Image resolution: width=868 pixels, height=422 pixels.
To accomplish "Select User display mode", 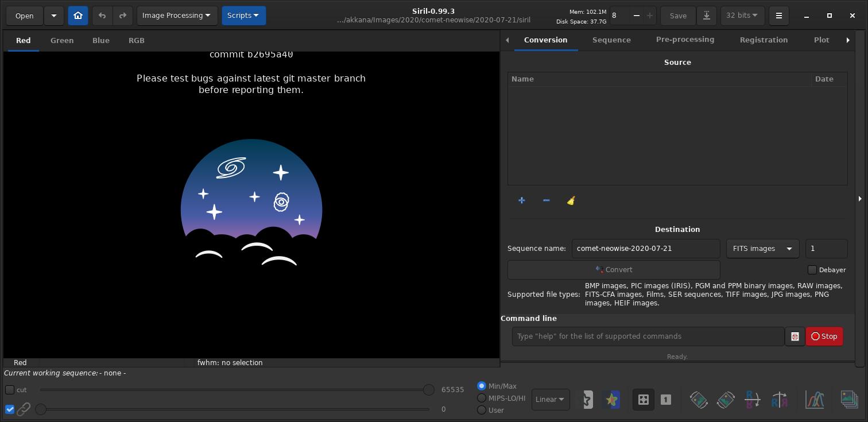I will coord(482,410).
